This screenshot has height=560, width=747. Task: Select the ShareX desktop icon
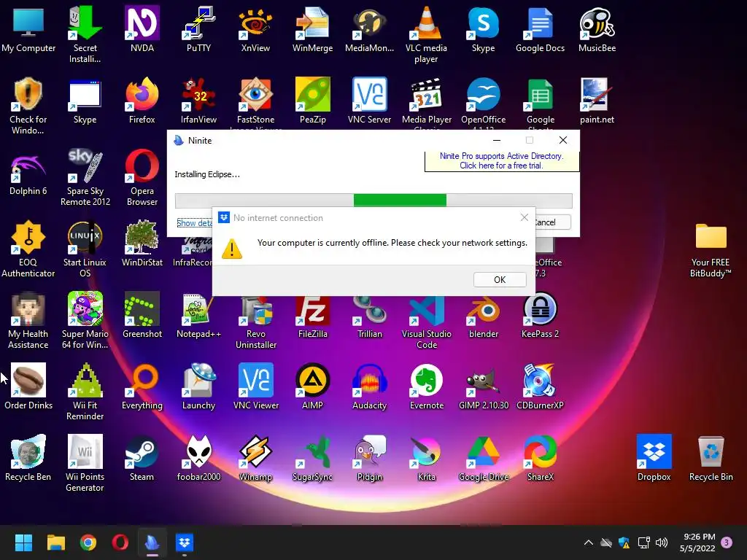click(540, 458)
